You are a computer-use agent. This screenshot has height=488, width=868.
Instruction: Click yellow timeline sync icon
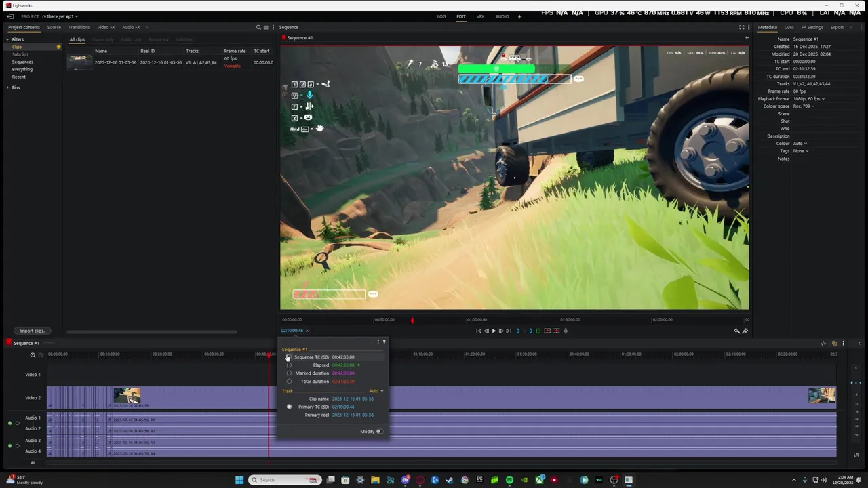834,343
